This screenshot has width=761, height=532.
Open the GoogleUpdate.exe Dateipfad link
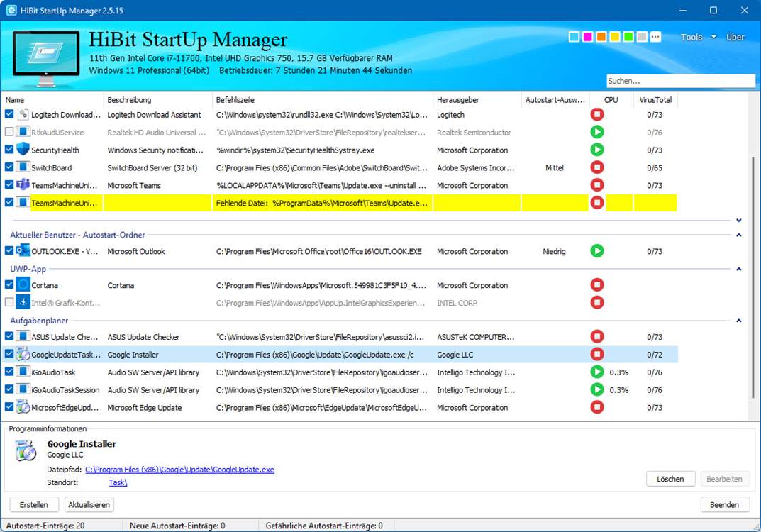(179, 470)
